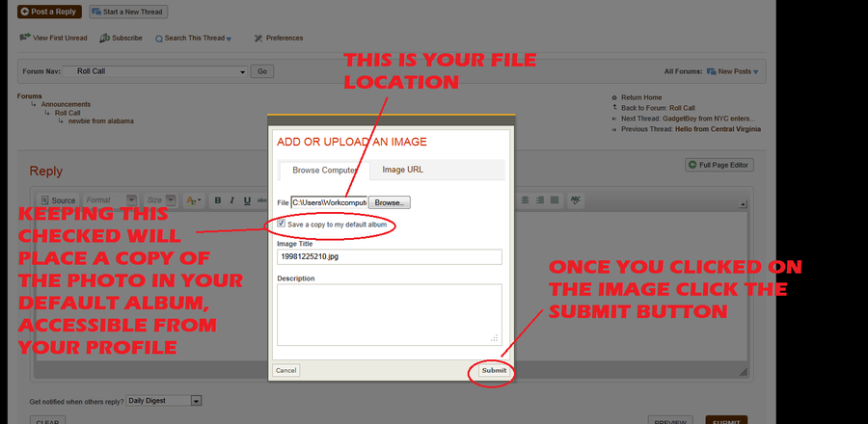Viewport: 868px width, 424px height.
Task: Open the Forum Nav Roll Call dropdown
Action: point(240,71)
